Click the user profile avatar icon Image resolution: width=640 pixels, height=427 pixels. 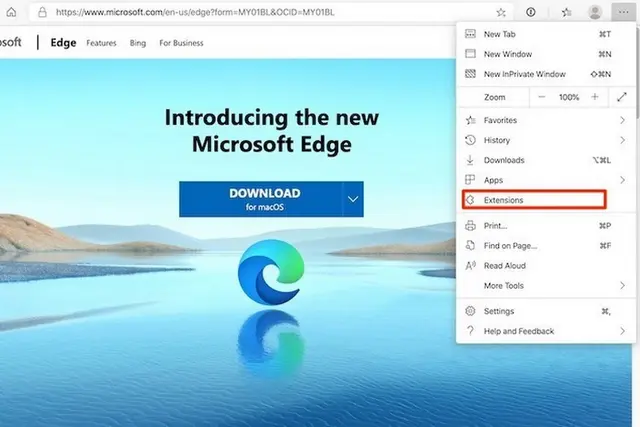(x=595, y=12)
